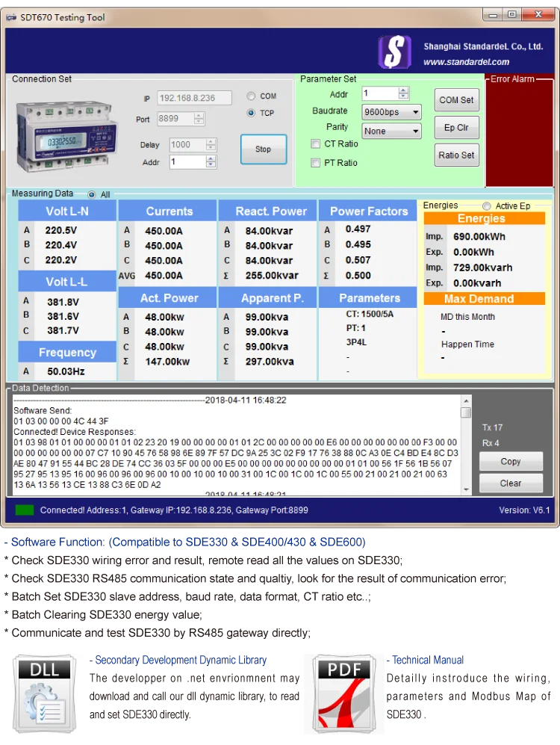The width and height of the screenshot is (560, 745).
Task: Click the Delay stepper arrows
Action: (211, 144)
